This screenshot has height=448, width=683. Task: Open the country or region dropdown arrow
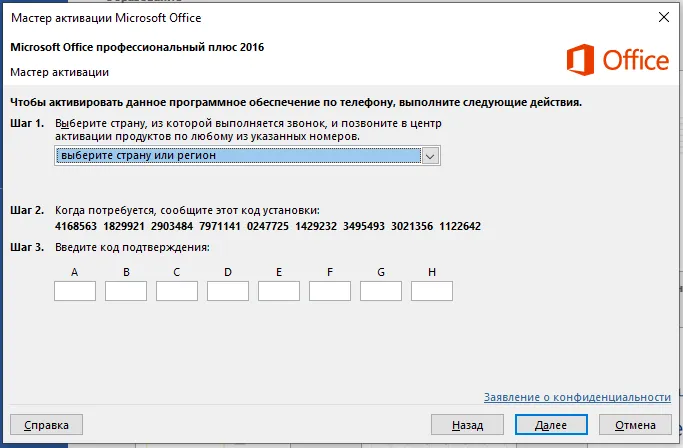pos(430,156)
